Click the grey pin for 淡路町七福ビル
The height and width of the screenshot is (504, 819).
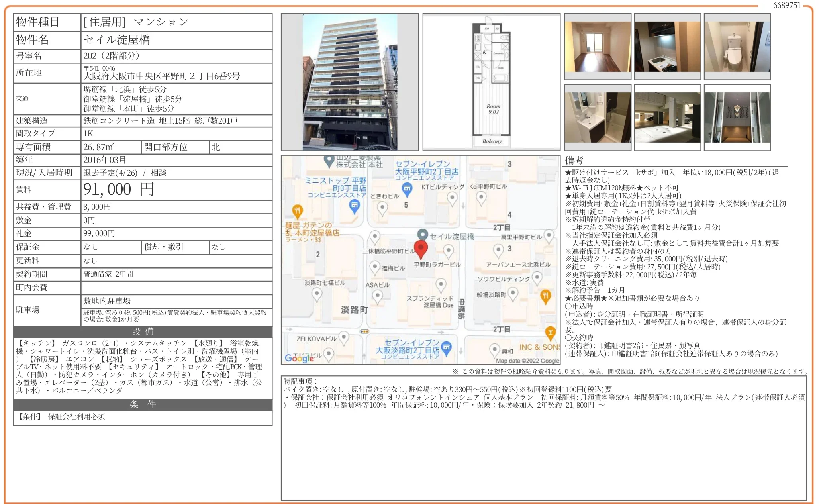coord(317,294)
